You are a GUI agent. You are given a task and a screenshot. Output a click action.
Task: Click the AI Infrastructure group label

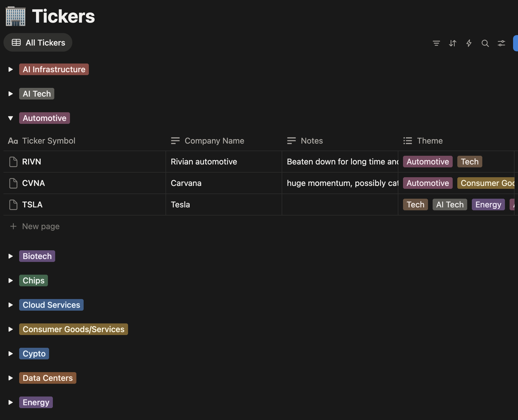[54, 69]
